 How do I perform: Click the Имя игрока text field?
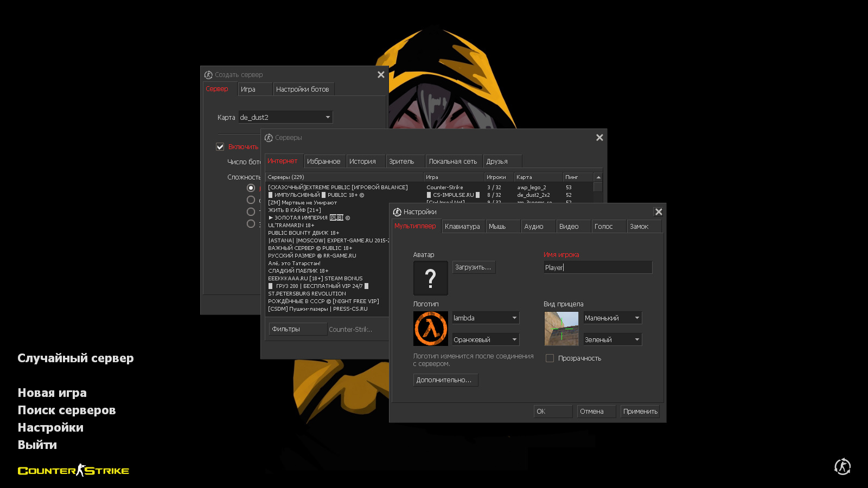pos(597,267)
